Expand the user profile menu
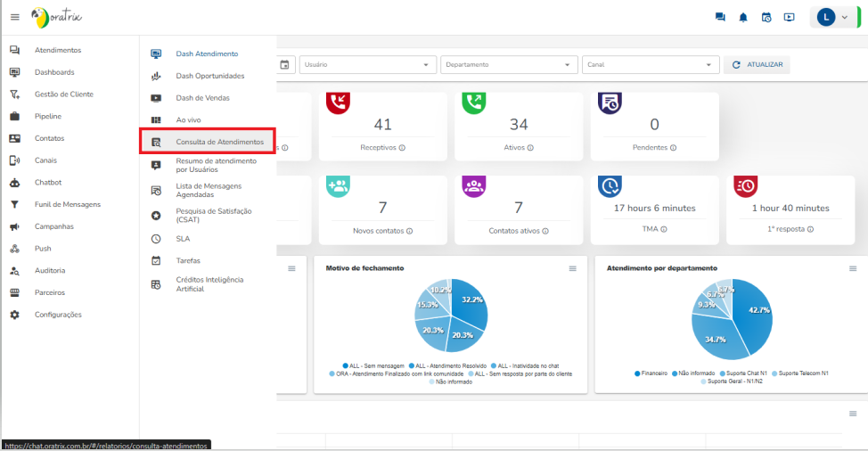The width and height of the screenshot is (868, 451). click(x=833, y=17)
